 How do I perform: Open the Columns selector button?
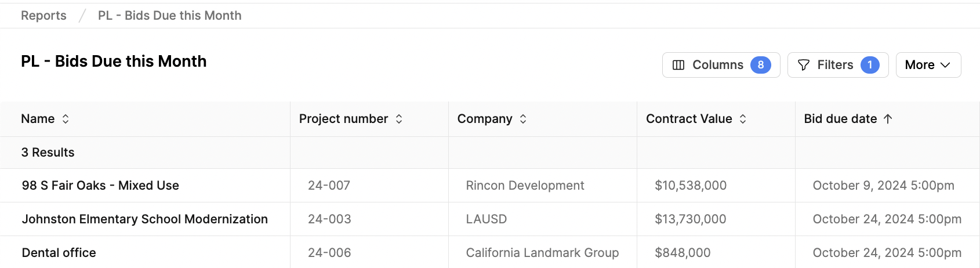tap(721, 65)
